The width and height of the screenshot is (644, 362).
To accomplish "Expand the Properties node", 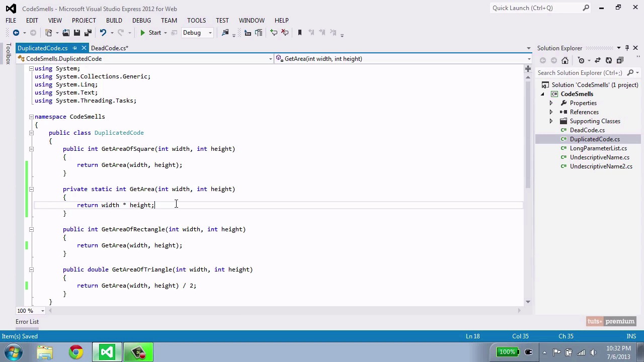I will tap(550, 103).
